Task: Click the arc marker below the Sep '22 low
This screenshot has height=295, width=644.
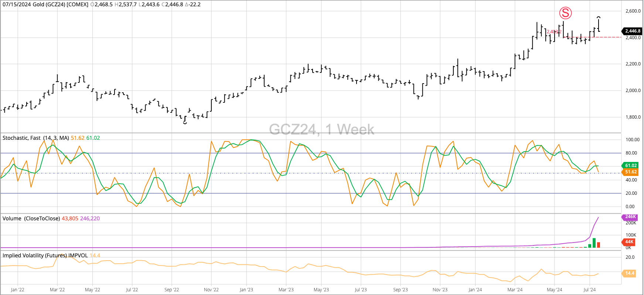Action: click(185, 123)
